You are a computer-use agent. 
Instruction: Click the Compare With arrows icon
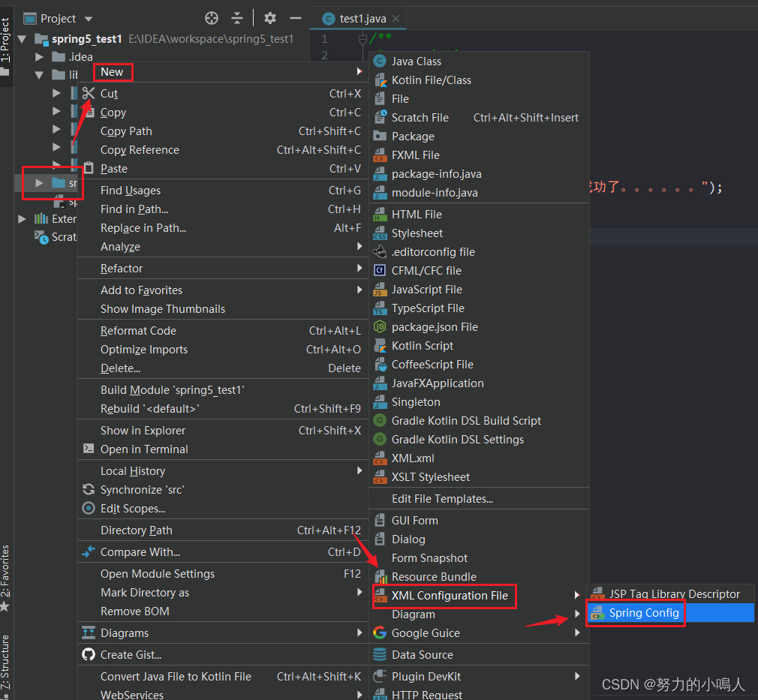[x=89, y=551]
